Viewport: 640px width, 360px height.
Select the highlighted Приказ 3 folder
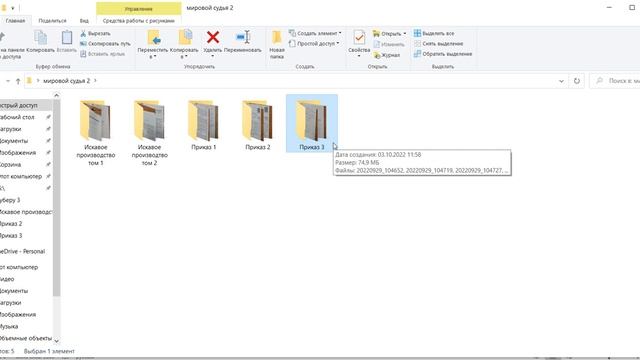coord(312,124)
